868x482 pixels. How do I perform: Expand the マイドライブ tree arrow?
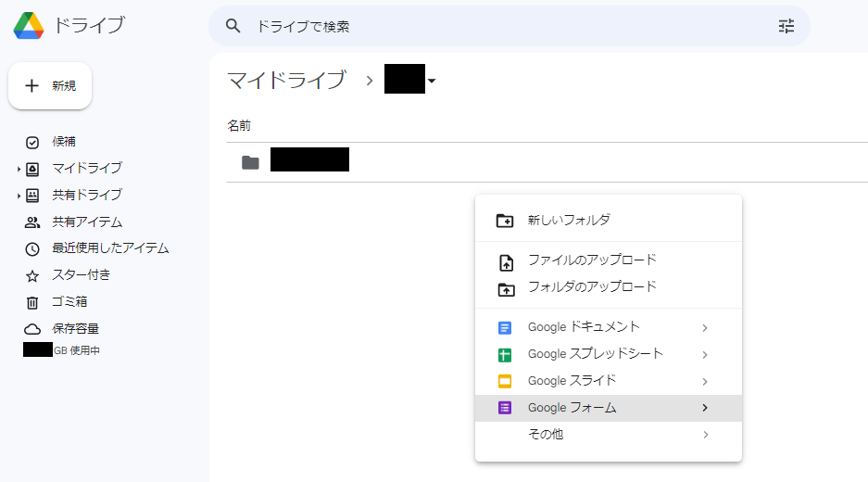[19, 169]
